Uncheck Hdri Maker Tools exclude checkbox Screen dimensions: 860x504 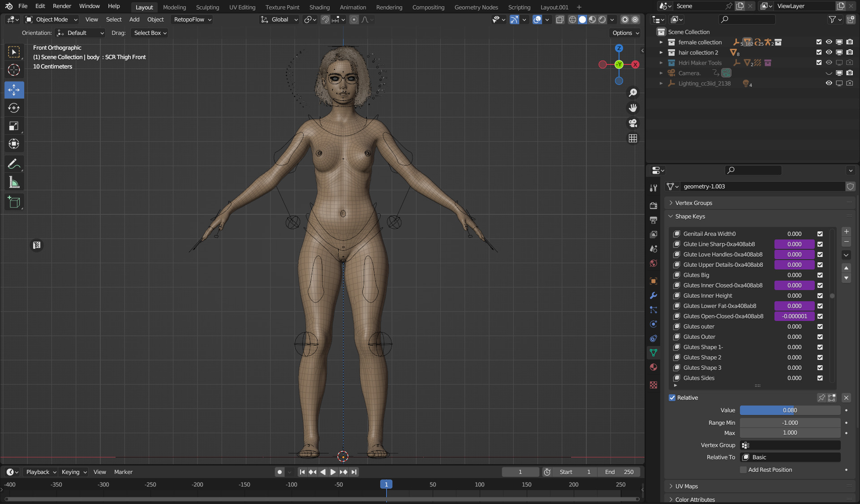point(819,63)
